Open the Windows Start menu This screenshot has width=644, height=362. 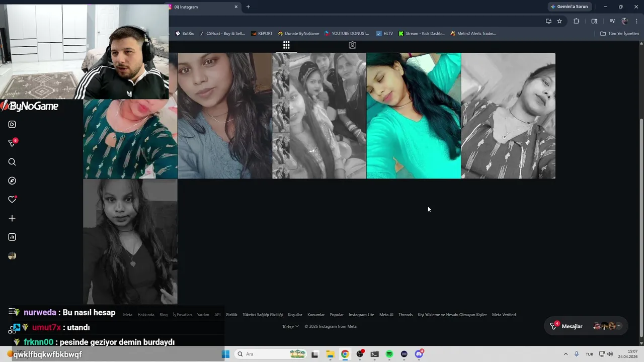click(x=225, y=354)
